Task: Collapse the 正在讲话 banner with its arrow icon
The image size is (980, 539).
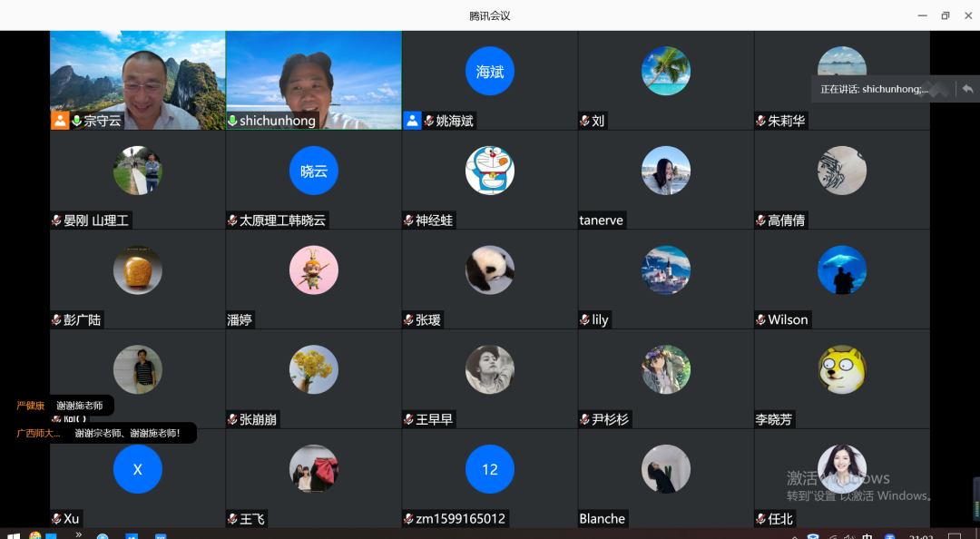Action: 967,89
